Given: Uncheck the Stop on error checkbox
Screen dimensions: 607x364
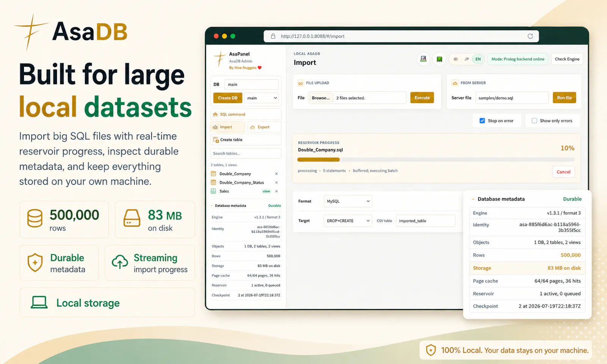Looking at the screenshot, I should point(482,121).
